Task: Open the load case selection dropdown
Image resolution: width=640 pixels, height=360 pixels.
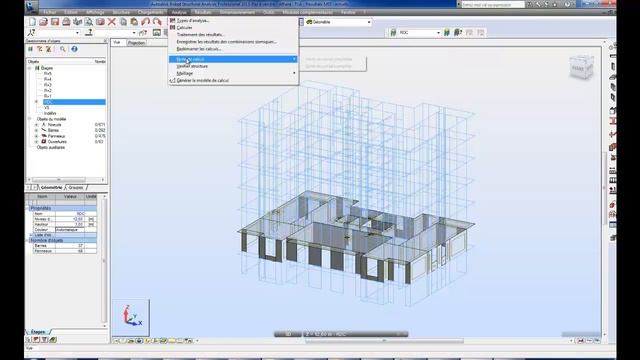Action: (134, 33)
